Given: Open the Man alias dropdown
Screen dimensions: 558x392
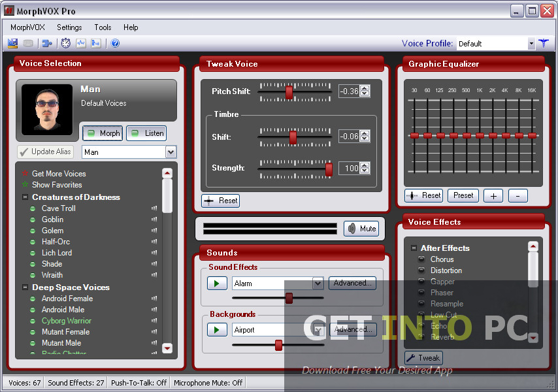Looking at the screenshot, I should tap(171, 152).
